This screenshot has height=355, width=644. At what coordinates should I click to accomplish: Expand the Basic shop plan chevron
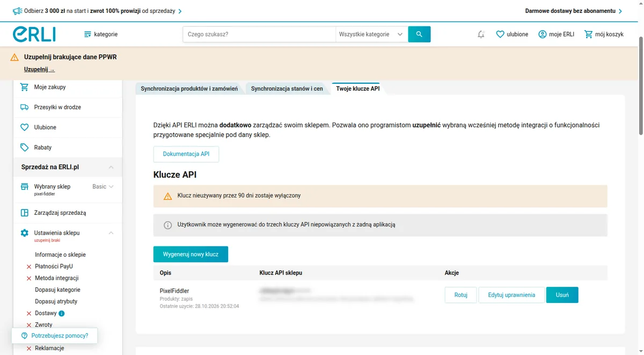click(x=111, y=187)
